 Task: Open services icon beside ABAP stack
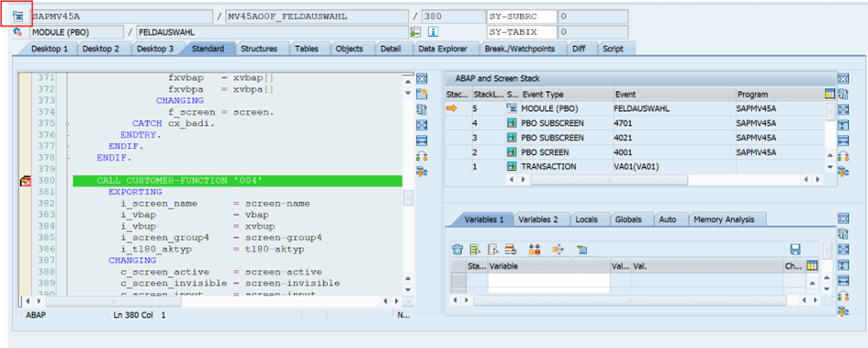click(x=843, y=172)
